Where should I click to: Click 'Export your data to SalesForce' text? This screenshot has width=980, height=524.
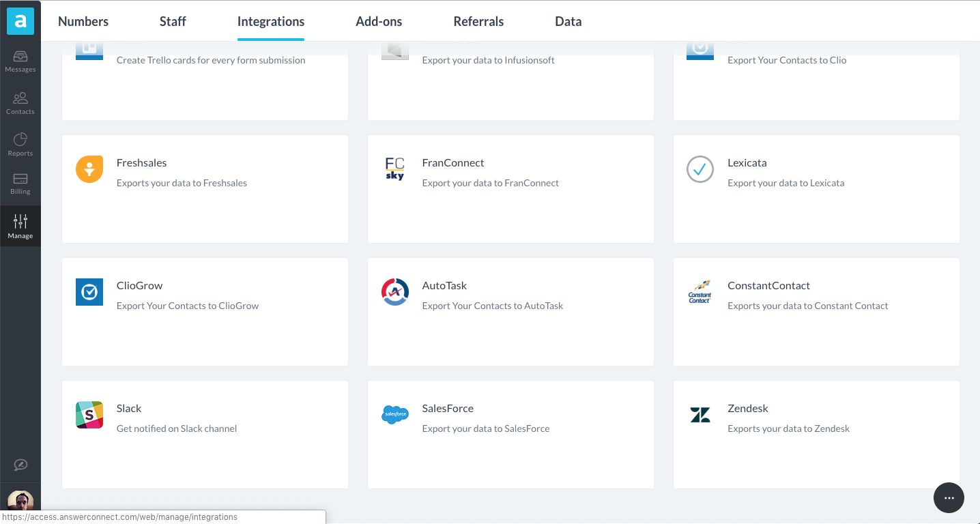(x=486, y=428)
